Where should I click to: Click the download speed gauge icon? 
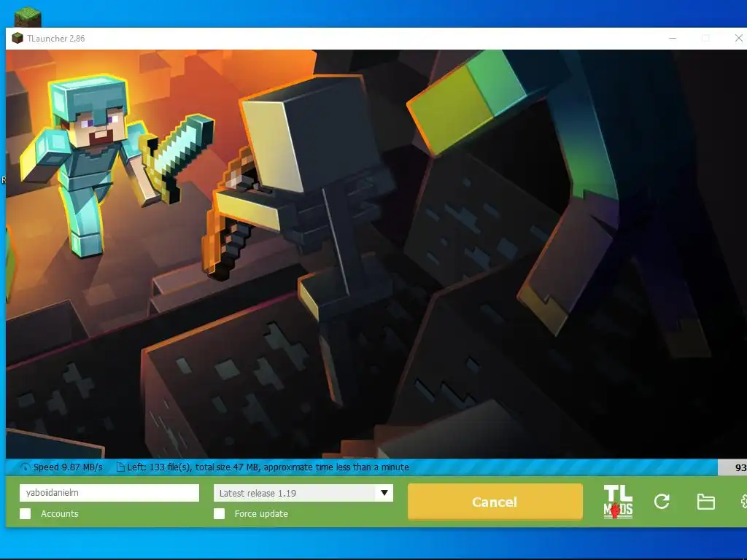coord(25,467)
